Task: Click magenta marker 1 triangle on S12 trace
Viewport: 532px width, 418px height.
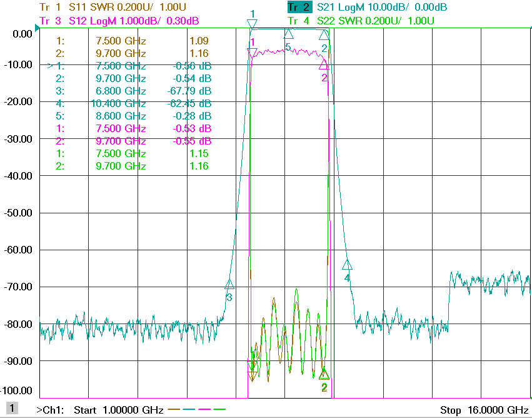Action: pos(252,53)
